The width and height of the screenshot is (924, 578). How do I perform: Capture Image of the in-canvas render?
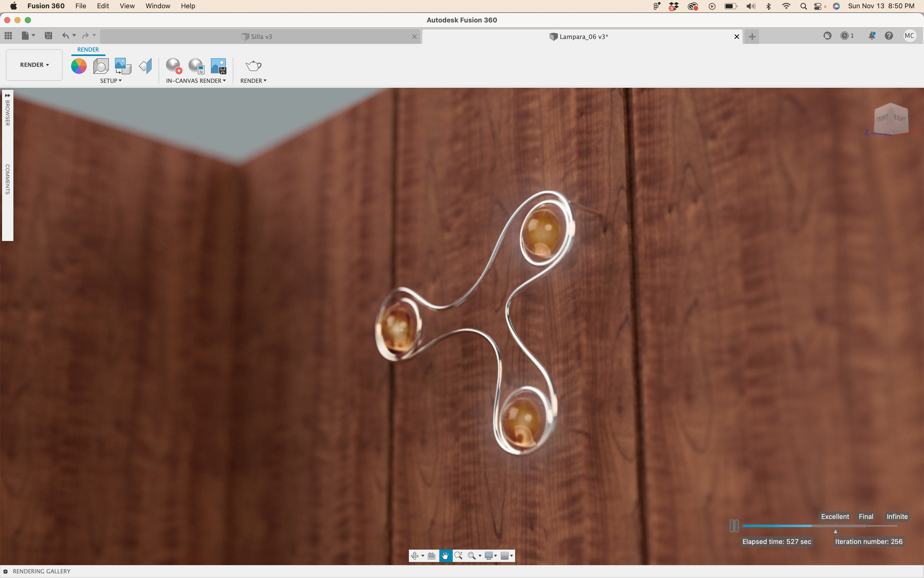218,66
